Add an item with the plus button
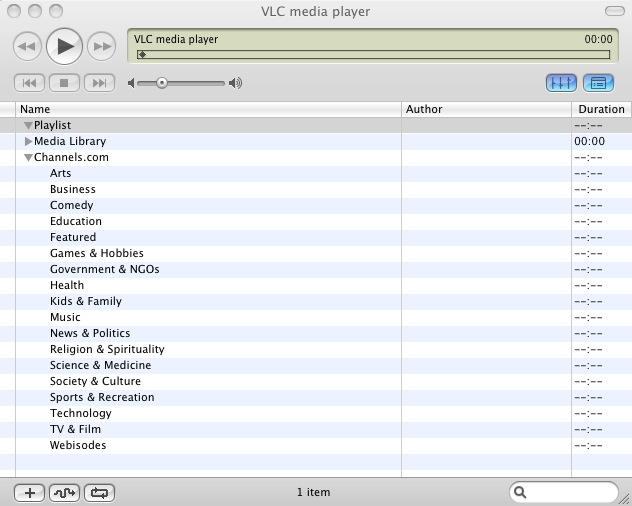Viewport: 632px width, 506px height. [x=29, y=492]
